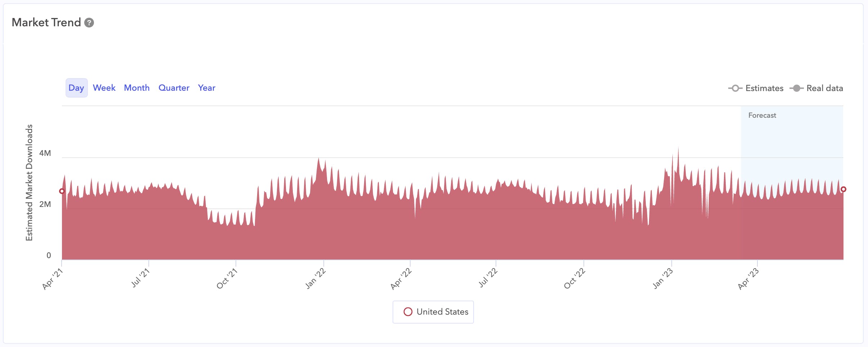Switch to the Week view

pyautogui.click(x=104, y=88)
